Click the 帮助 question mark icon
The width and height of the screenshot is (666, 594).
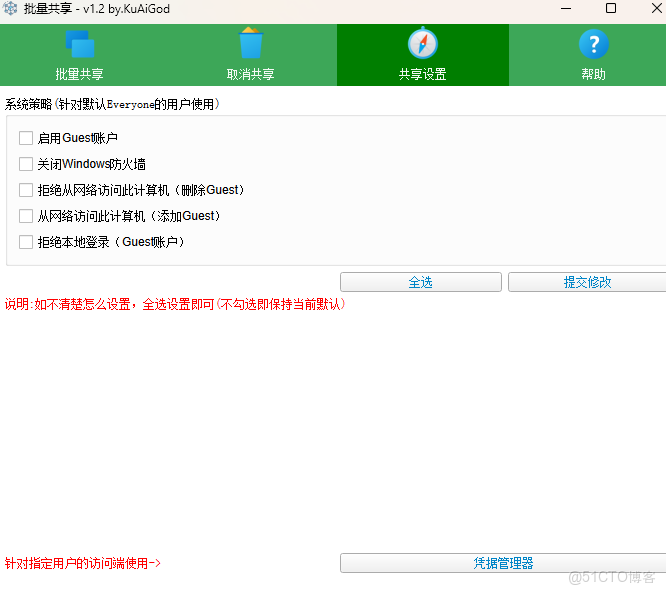594,44
